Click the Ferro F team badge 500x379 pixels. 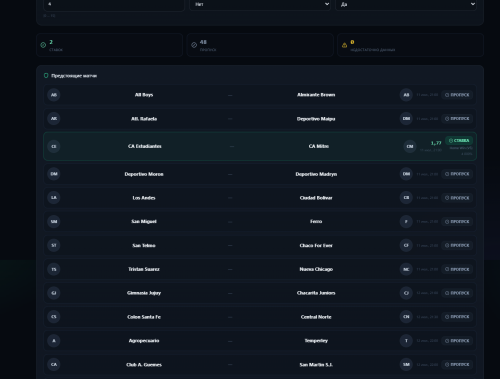(x=406, y=222)
